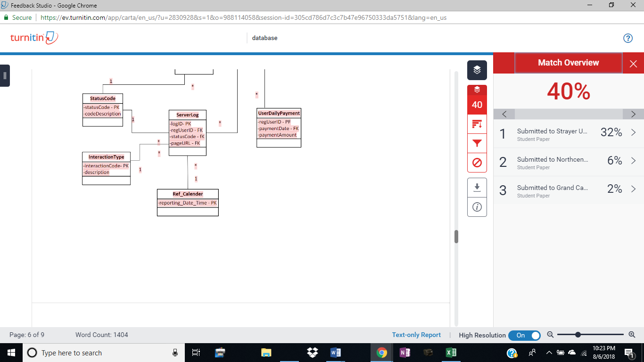
Task: Click the Word Count: 1404 label
Action: coord(102,335)
